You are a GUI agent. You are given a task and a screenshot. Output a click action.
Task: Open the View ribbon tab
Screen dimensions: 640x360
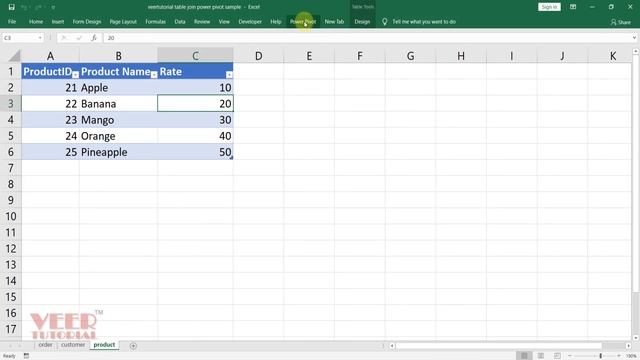[224, 22]
